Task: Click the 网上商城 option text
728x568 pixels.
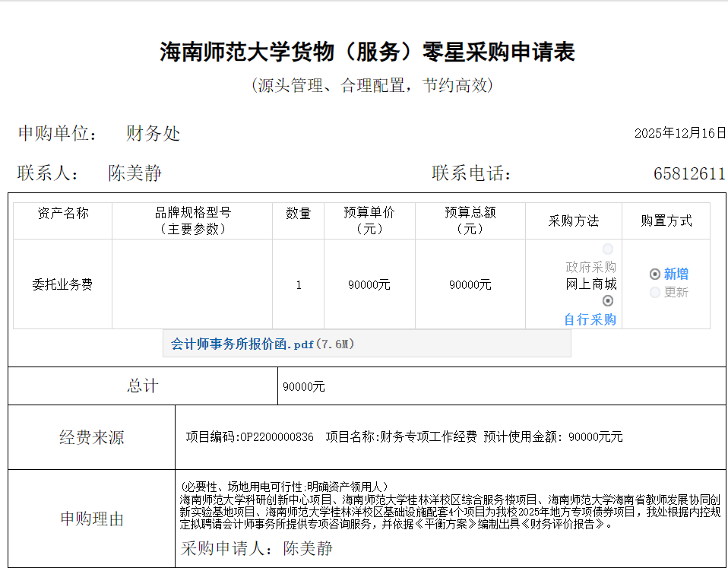Action: click(591, 284)
